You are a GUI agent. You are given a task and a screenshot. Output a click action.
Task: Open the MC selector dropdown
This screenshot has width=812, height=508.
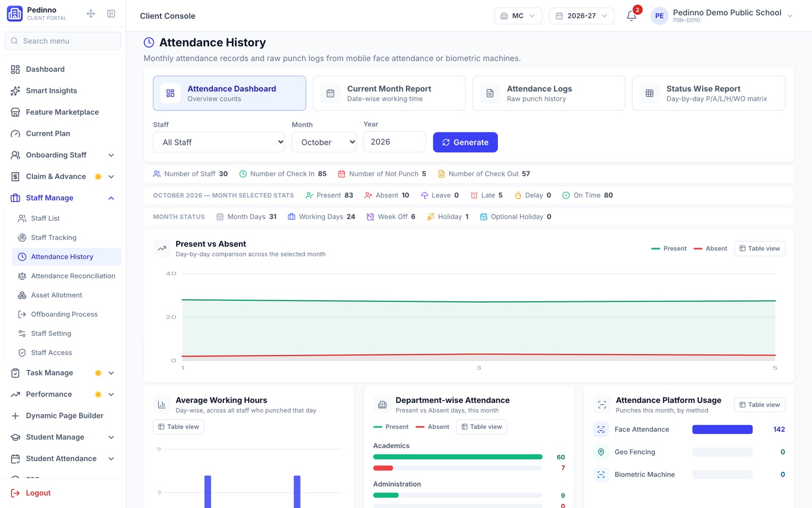click(518, 16)
